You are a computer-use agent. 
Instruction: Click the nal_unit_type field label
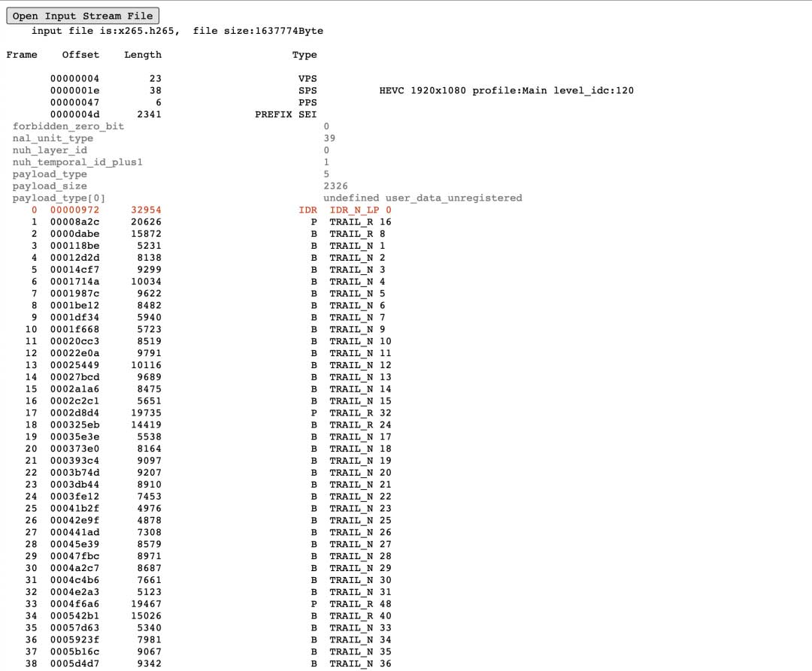tap(53, 138)
